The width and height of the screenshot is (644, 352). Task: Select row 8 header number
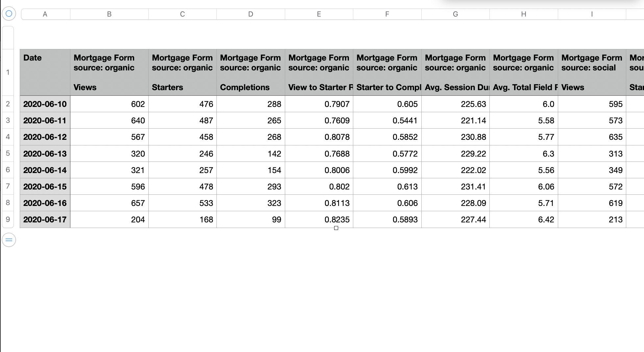[8, 203]
